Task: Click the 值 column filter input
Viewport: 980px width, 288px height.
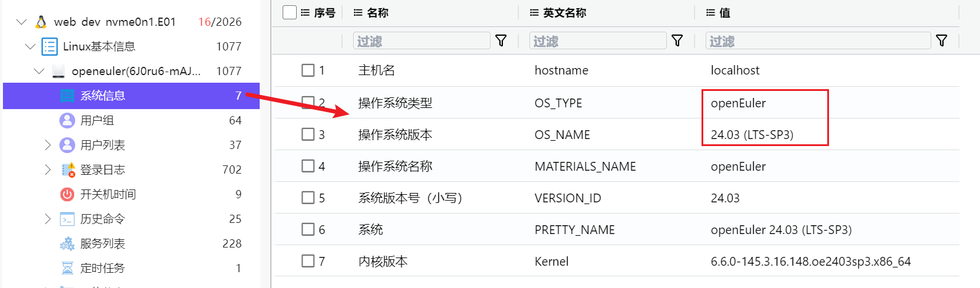Action: coord(818,40)
